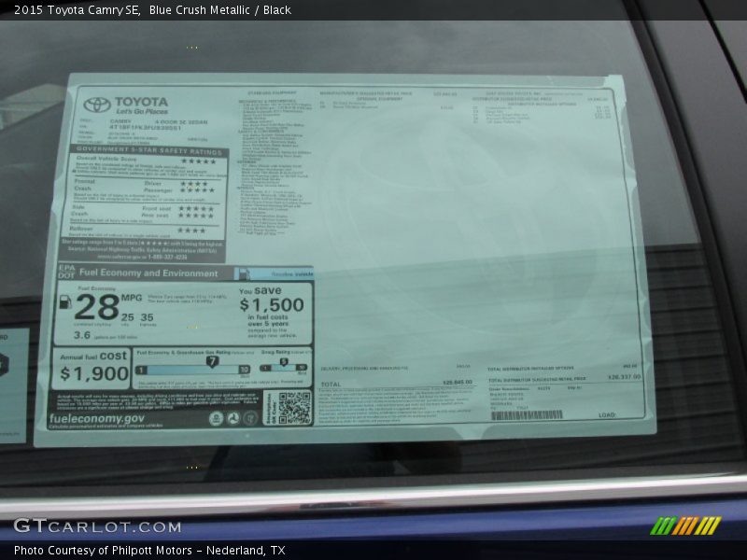This screenshot has width=747, height=560.
Task: Click the Overall Vehicle Score stars
Action: [197, 161]
